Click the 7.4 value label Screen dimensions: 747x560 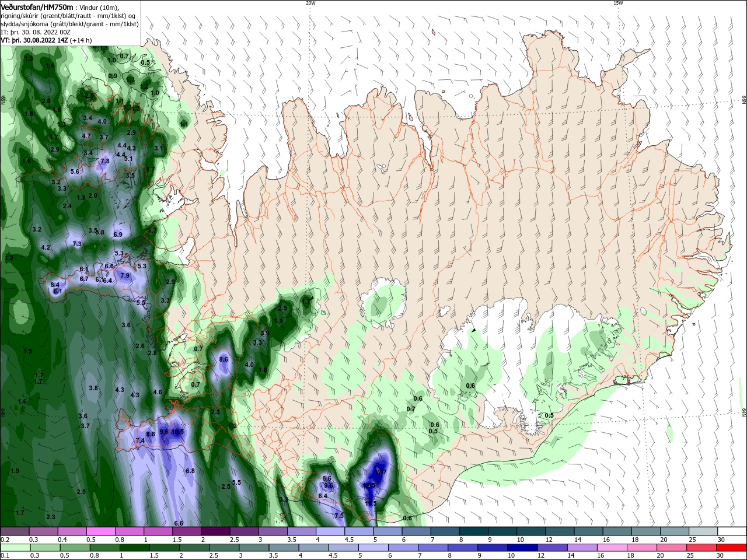(x=140, y=441)
